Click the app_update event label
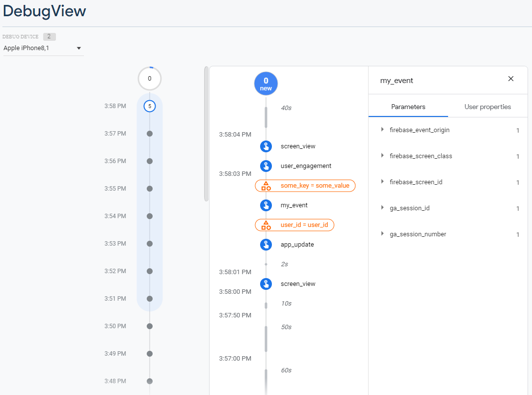The image size is (532, 395). (297, 245)
